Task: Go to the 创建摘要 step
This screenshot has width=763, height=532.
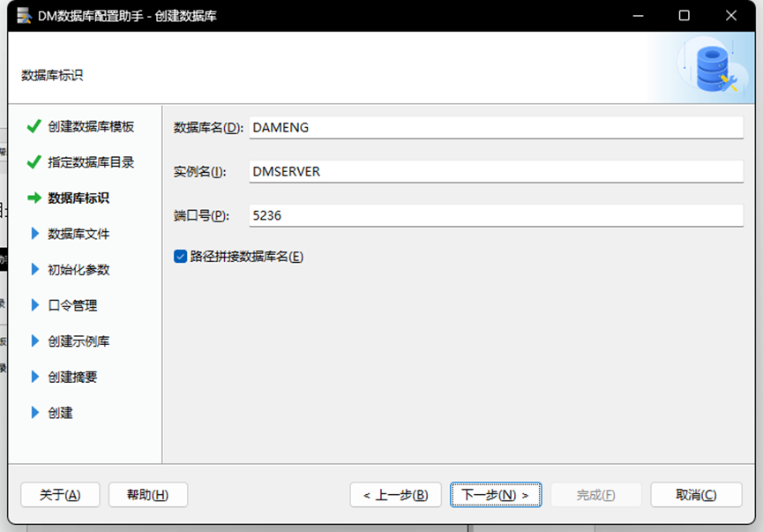Action: tap(72, 377)
